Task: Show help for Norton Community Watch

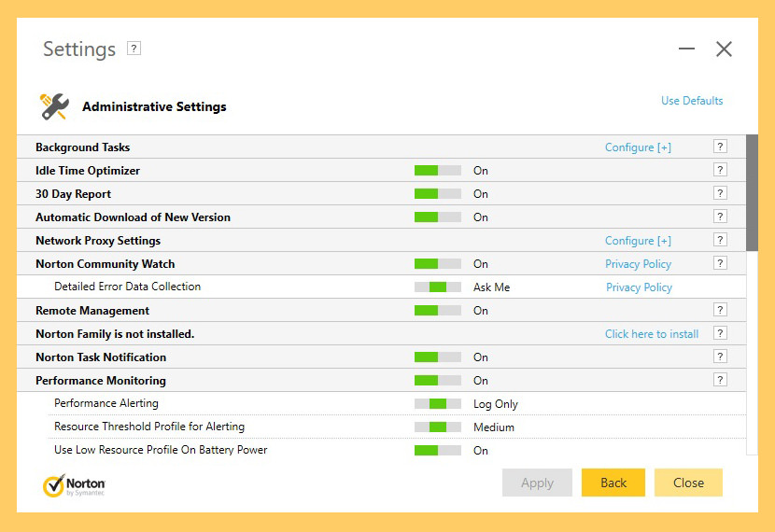Action: pos(720,263)
